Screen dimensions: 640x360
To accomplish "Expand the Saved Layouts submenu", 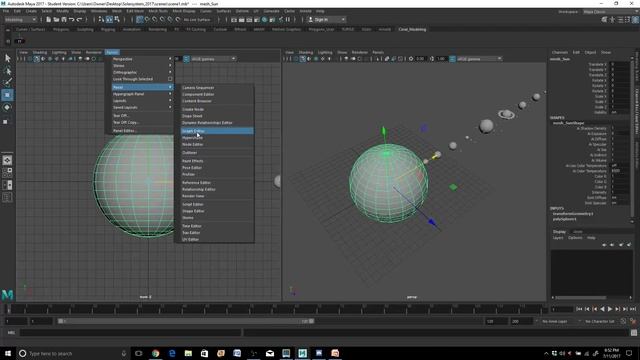I will (x=142, y=107).
